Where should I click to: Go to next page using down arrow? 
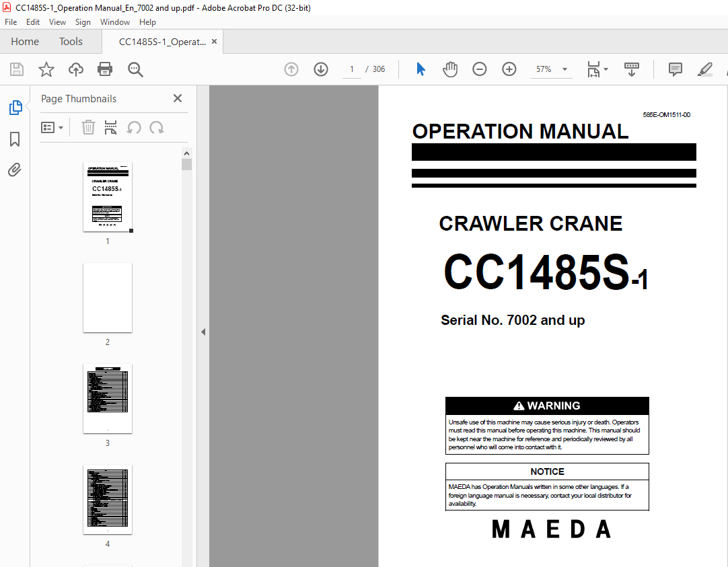coord(321,69)
